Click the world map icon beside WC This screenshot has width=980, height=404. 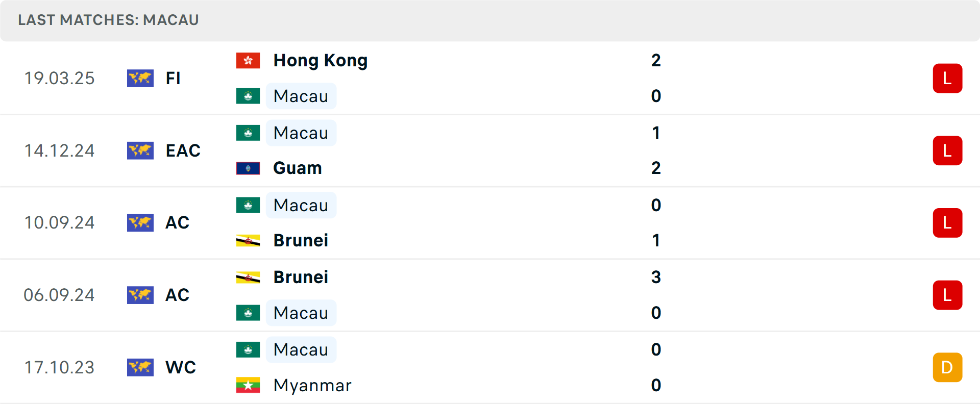pyautogui.click(x=140, y=367)
